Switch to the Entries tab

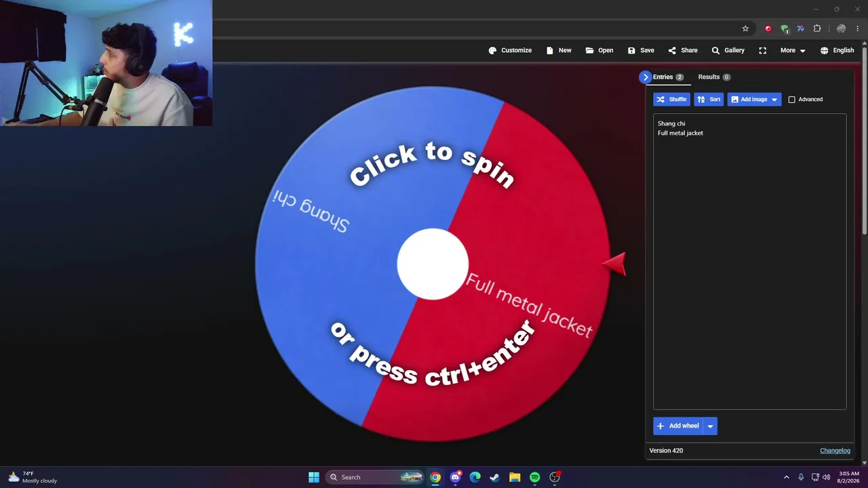(x=668, y=77)
